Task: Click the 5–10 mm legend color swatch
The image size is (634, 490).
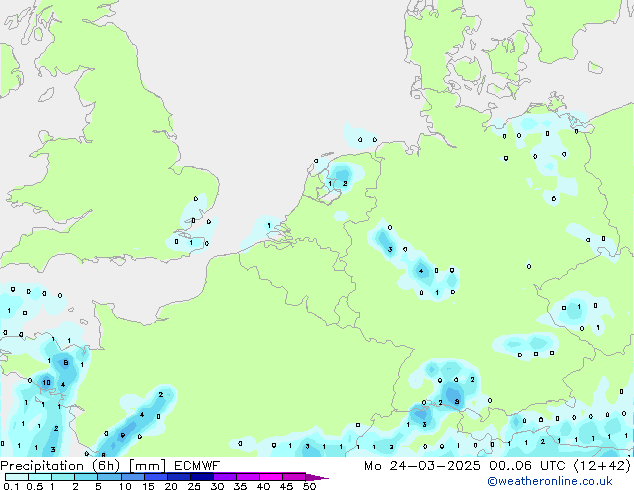Action: pyautogui.click(x=109, y=477)
